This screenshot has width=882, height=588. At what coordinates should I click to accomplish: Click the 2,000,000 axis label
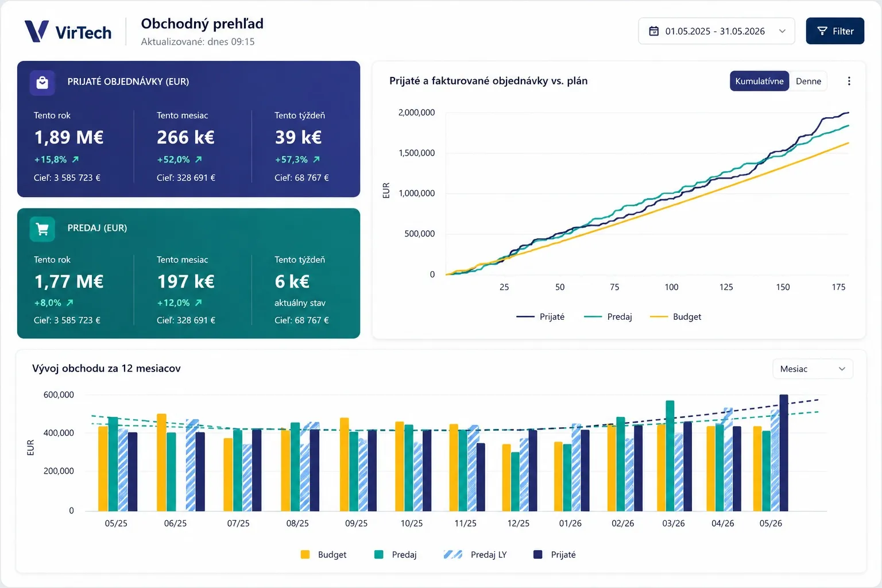416,113
